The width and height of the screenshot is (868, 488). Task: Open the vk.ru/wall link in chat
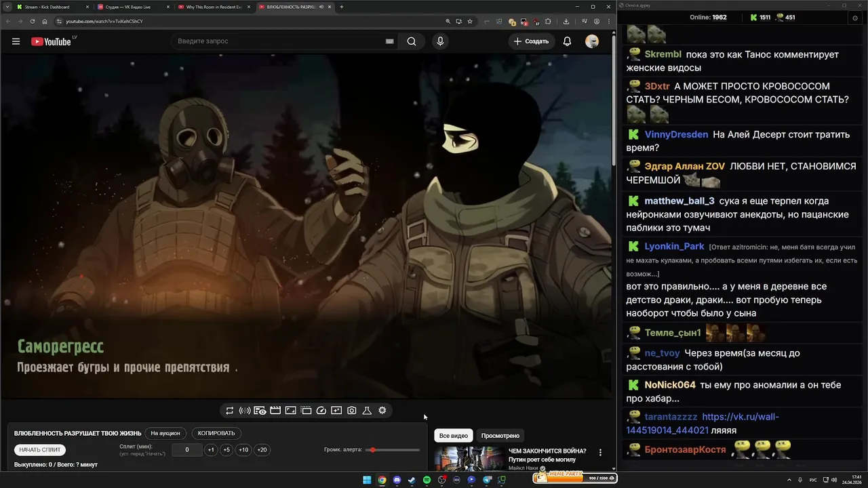702,424
